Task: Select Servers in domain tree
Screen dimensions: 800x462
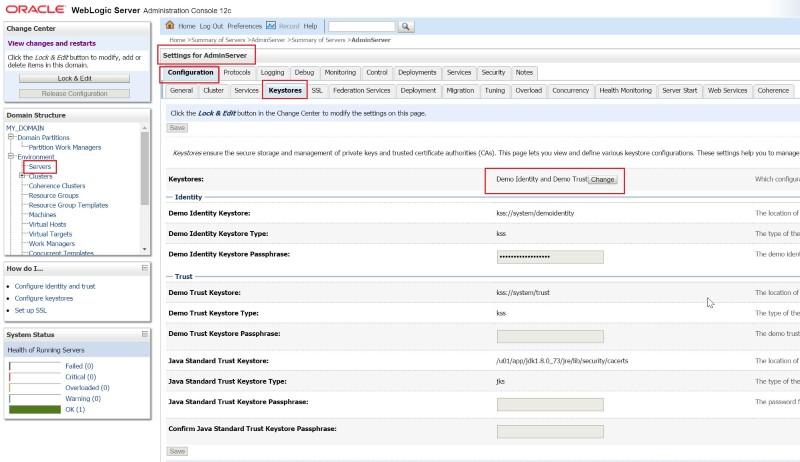Action: (x=40, y=167)
